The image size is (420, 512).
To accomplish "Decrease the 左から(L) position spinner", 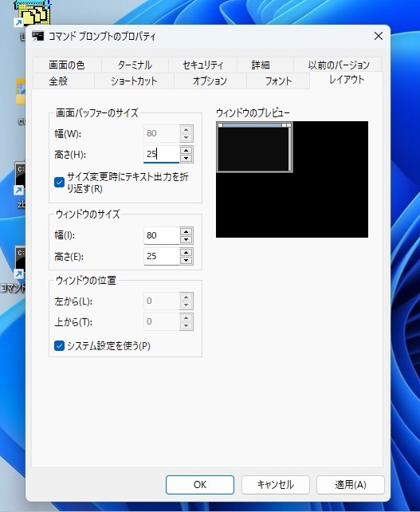I will [186, 305].
